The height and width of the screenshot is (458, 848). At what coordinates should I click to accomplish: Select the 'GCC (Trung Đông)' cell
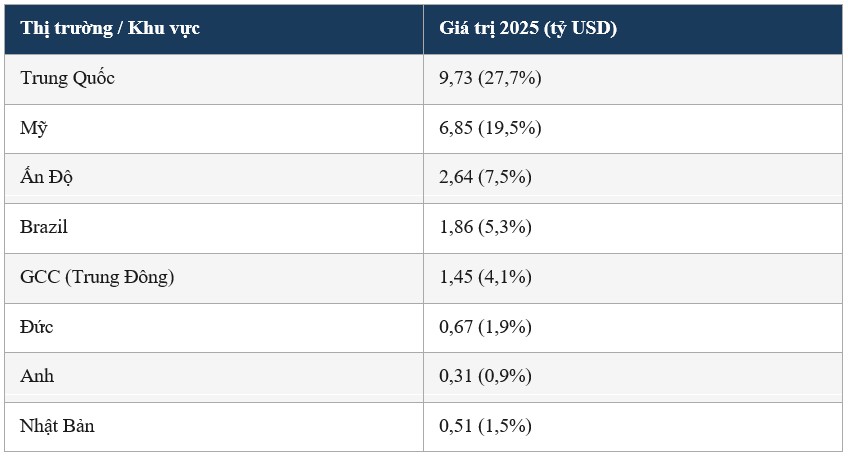click(x=97, y=277)
